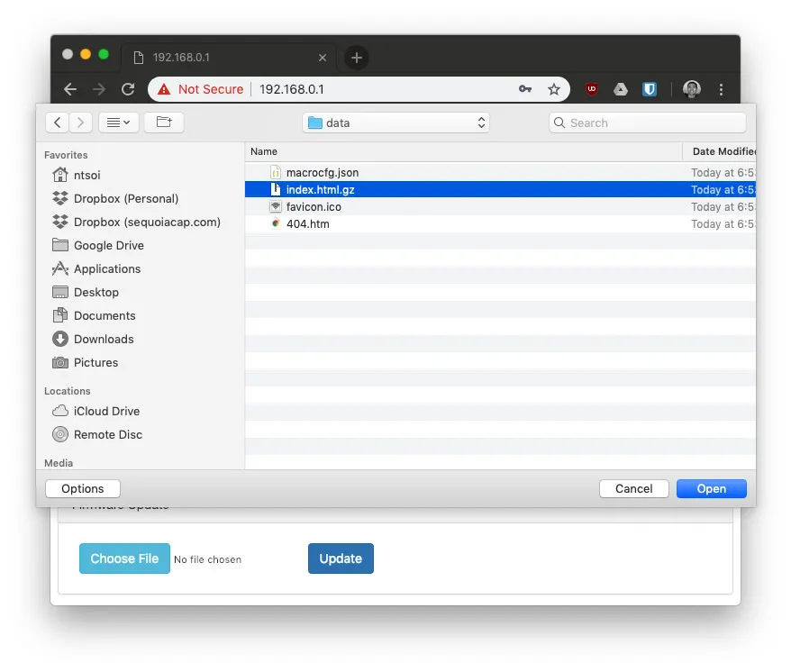This screenshot has height=672, width=791.
Task: Click the key saved-password icon in address bar
Action: 525,89
